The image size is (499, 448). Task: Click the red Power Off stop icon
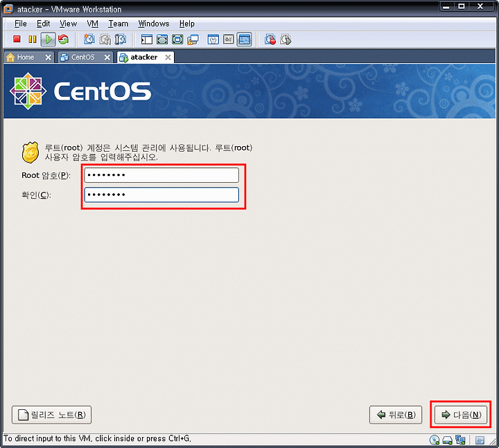click(x=17, y=39)
